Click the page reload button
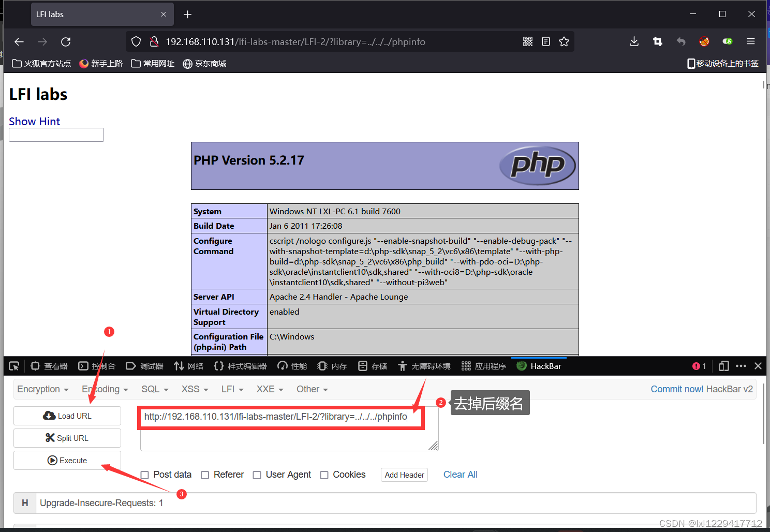This screenshot has height=532, width=770. point(66,41)
